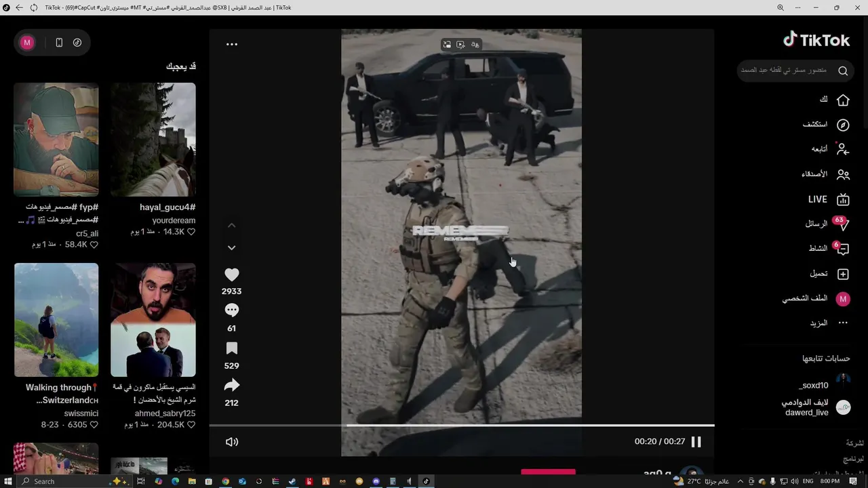Viewport: 868px width, 488px height.
Task: Open the LIVE section icon
Action: click(843, 199)
